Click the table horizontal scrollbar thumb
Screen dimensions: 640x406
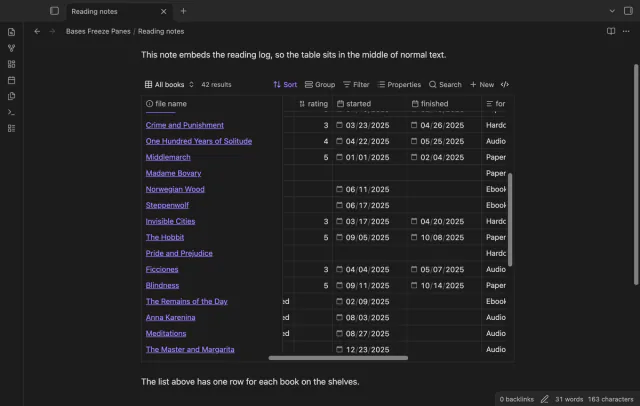coord(338,358)
